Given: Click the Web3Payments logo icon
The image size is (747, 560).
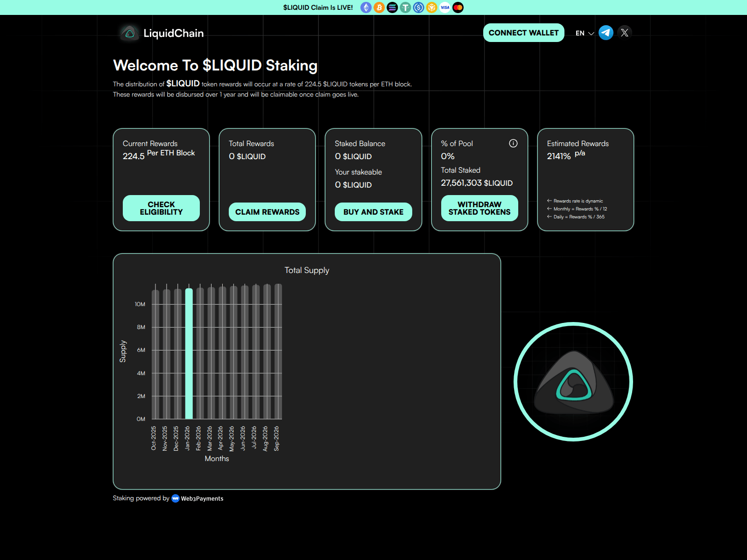Looking at the screenshot, I should coord(176,498).
